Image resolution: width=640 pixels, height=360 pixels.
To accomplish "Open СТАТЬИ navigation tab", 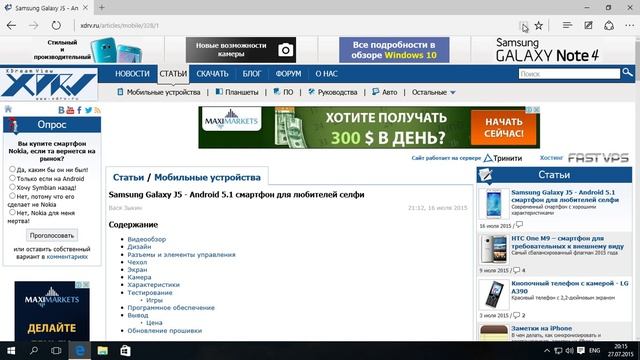I will pyautogui.click(x=173, y=74).
